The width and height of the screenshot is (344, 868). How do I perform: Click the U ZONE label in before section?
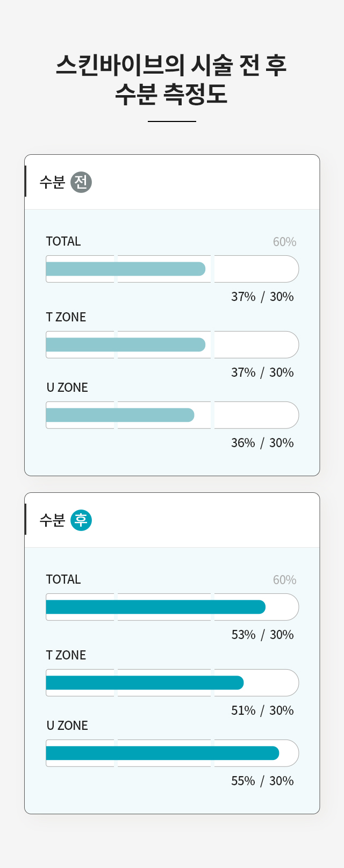coord(67,388)
